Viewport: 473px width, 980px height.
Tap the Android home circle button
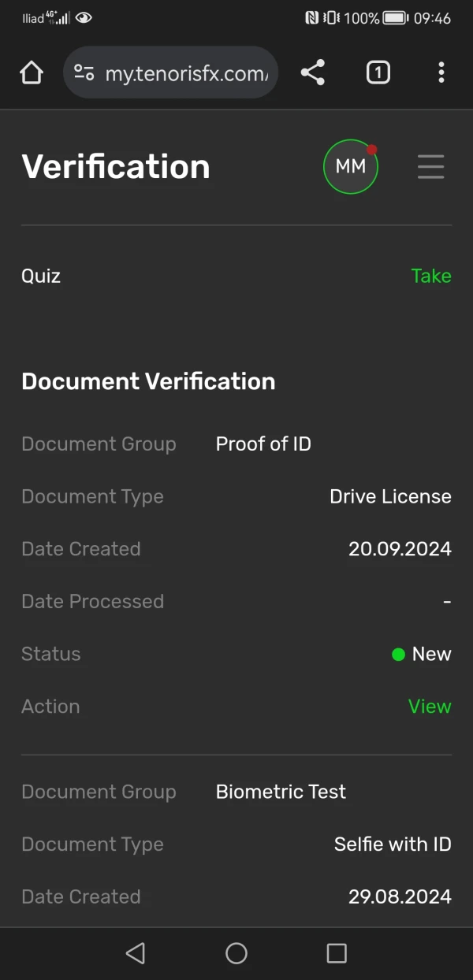point(236,953)
